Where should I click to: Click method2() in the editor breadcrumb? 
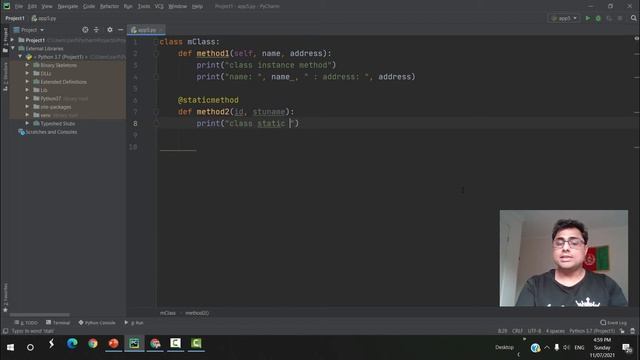coord(197,313)
